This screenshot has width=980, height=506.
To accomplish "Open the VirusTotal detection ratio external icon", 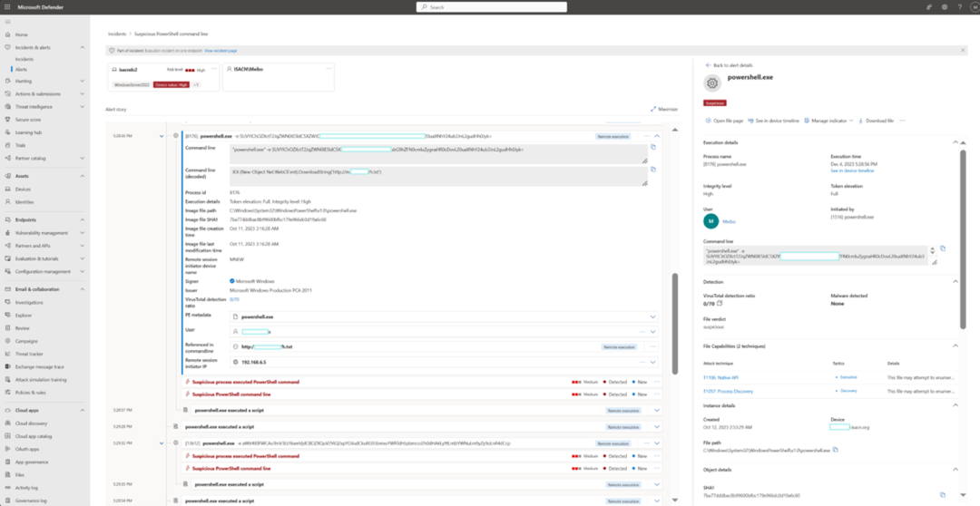I will tap(720, 303).
